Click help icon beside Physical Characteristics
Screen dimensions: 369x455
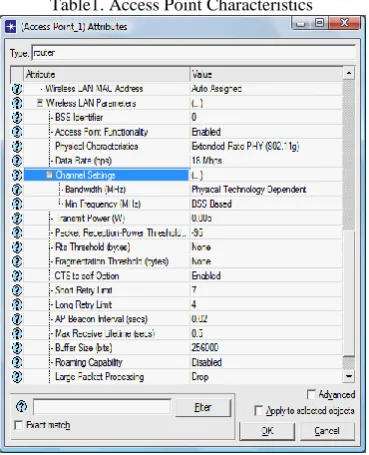[x=17, y=146]
